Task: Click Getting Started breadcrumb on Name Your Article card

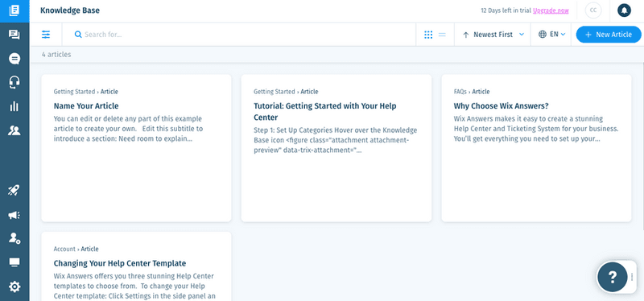Action: click(x=74, y=92)
